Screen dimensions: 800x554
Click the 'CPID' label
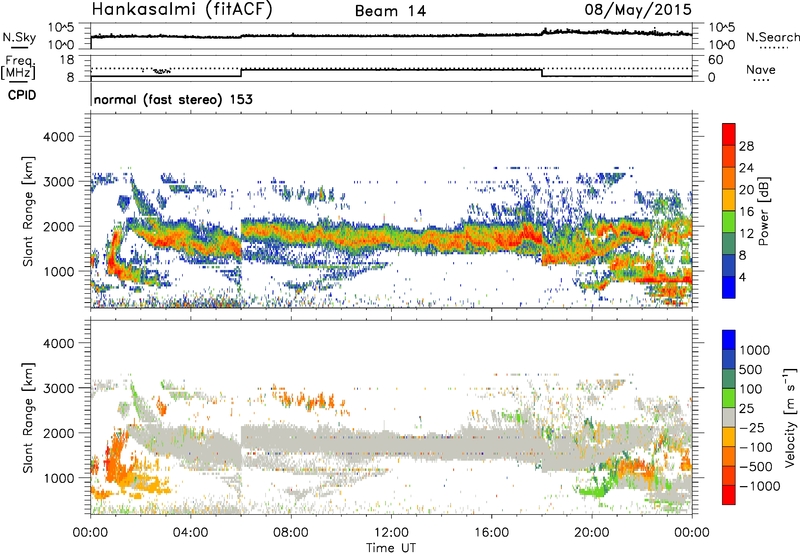coord(22,95)
